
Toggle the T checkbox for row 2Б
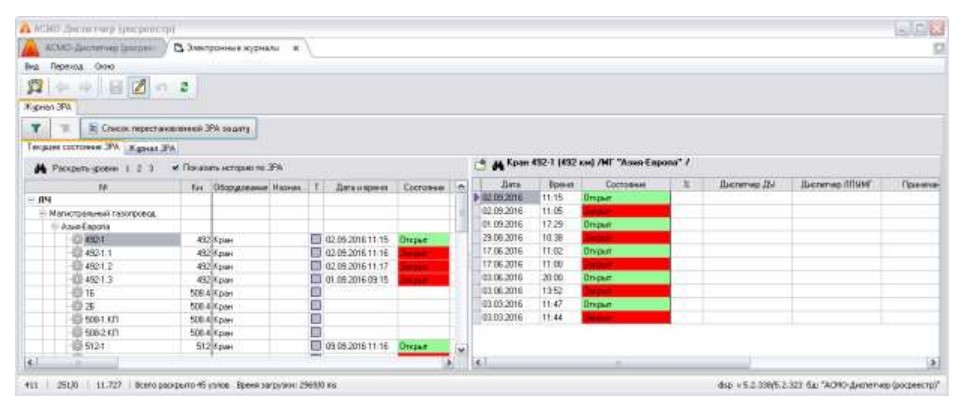[316, 305]
